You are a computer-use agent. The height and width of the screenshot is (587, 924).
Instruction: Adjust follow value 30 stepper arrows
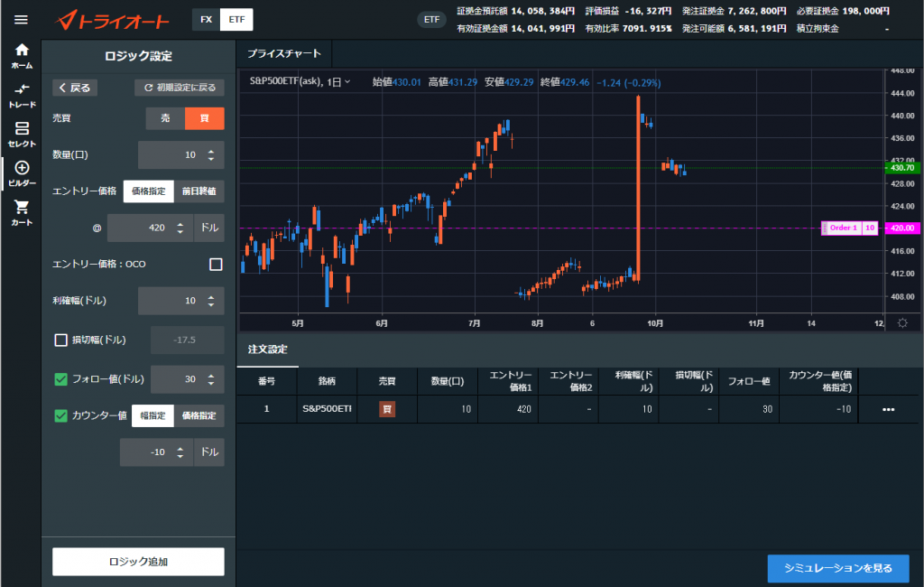pos(211,379)
